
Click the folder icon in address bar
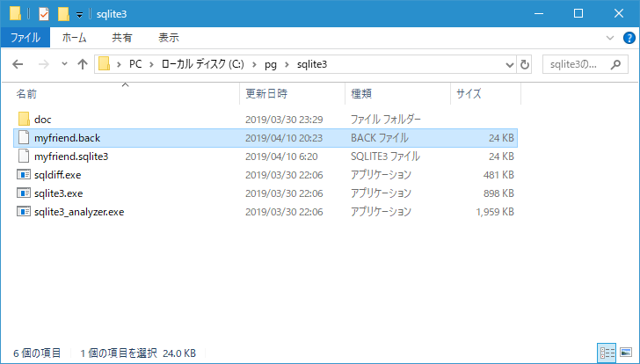(x=104, y=64)
